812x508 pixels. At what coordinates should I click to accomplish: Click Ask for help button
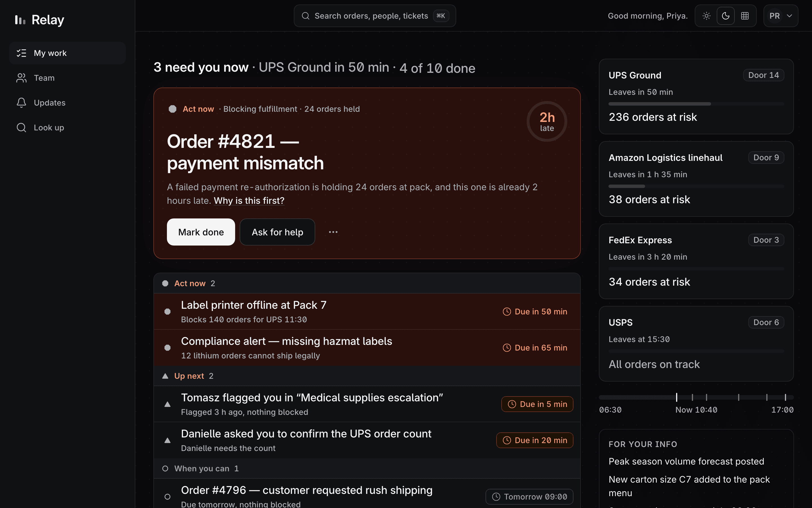(277, 232)
